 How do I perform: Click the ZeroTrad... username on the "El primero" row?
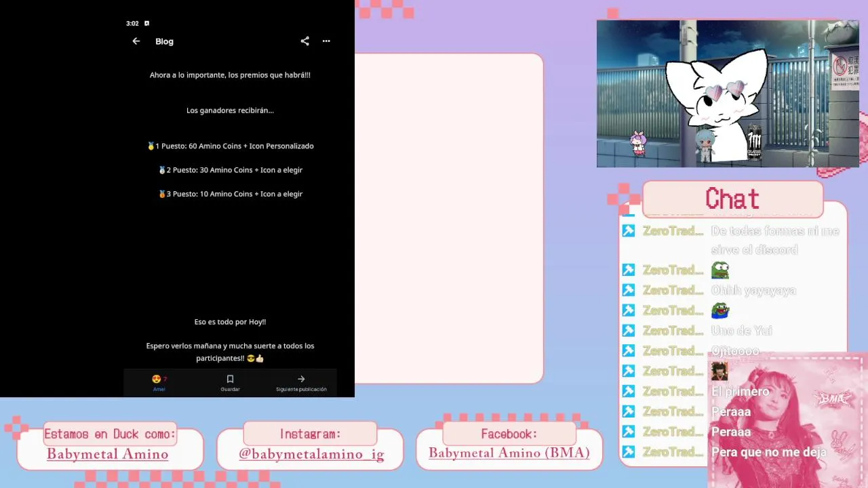(673, 391)
